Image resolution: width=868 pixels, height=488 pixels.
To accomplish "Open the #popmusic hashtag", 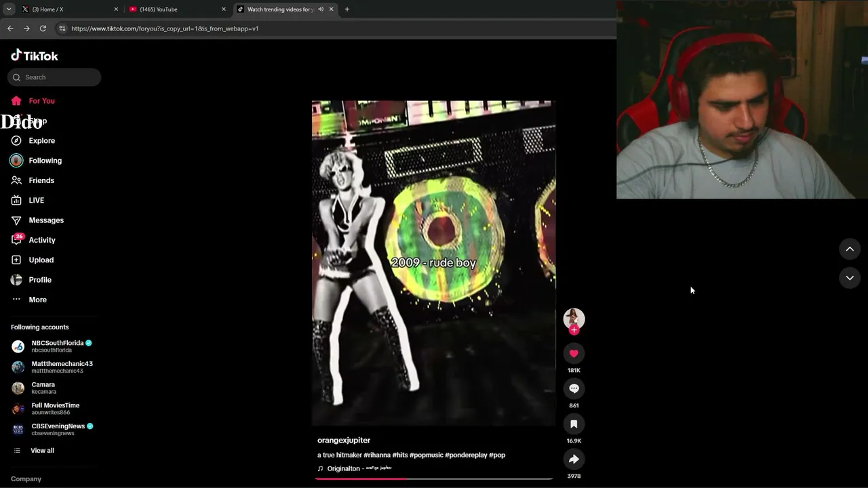I will click(x=426, y=455).
